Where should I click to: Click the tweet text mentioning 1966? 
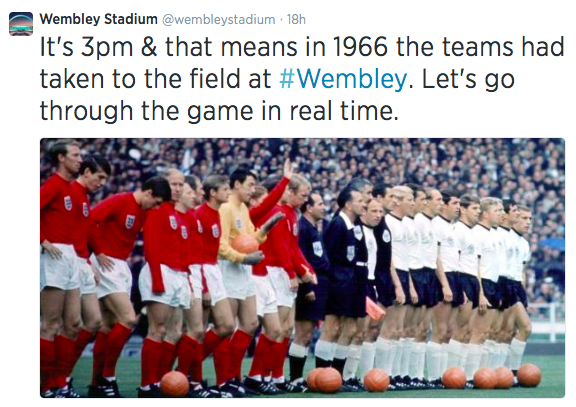[x=302, y=79]
